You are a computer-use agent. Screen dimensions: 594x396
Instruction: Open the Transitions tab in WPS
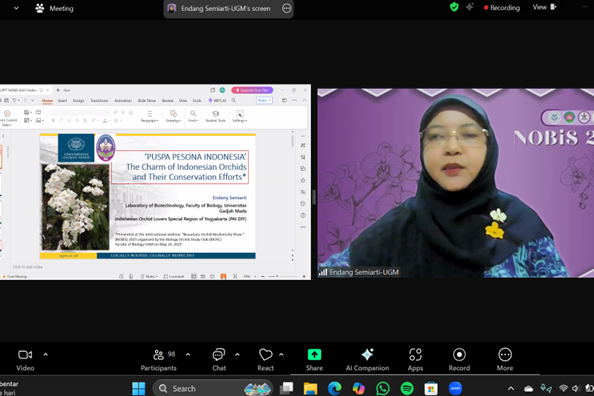point(99,101)
